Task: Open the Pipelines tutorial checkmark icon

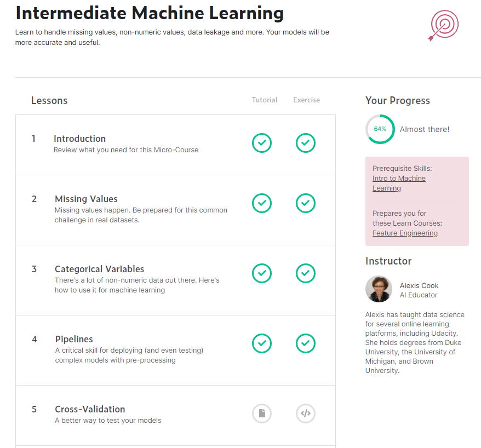Action: pos(262,343)
